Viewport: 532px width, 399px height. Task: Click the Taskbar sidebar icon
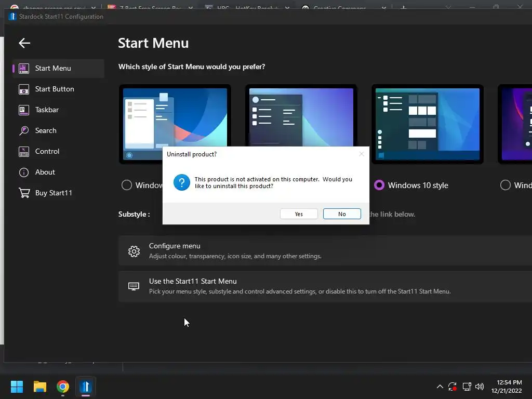click(x=24, y=110)
